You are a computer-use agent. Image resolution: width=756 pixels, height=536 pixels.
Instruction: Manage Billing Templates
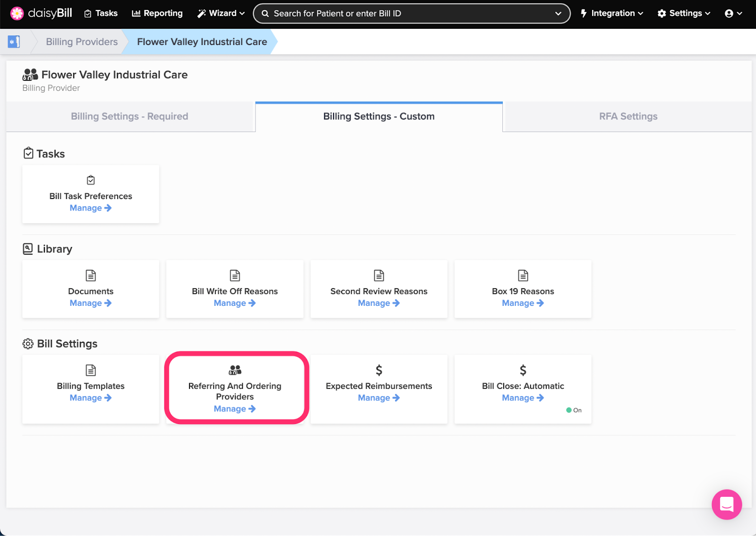(x=91, y=398)
